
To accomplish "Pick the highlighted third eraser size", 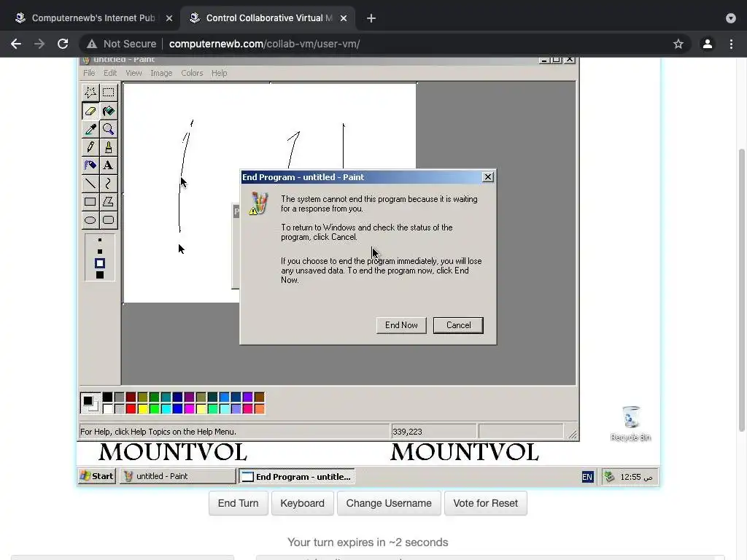I will pyautogui.click(x=99, y=263).
